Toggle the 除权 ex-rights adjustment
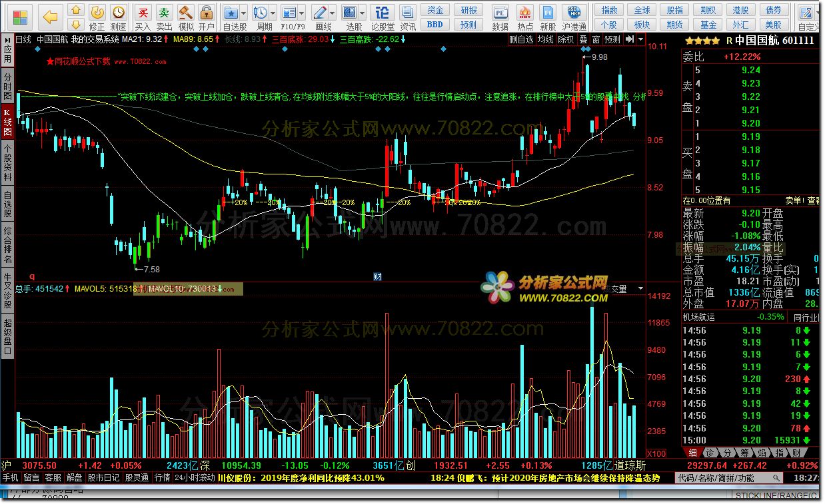Image resolution: width=825 pixels, height=504 pixels. [566, 39]
